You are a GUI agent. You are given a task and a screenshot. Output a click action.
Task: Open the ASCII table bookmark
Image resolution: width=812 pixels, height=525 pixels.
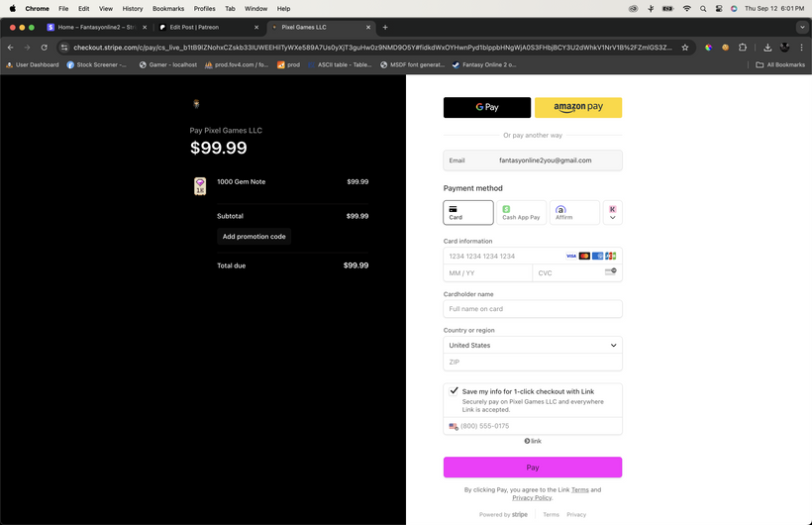[x=340, y=64]
